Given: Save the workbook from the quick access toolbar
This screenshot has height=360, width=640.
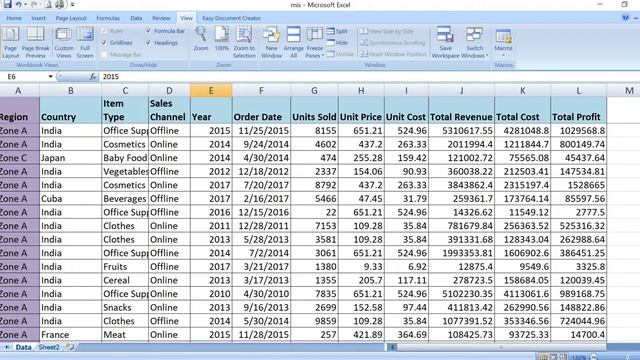Looking at the screenshot, I should tap(7, 4).
